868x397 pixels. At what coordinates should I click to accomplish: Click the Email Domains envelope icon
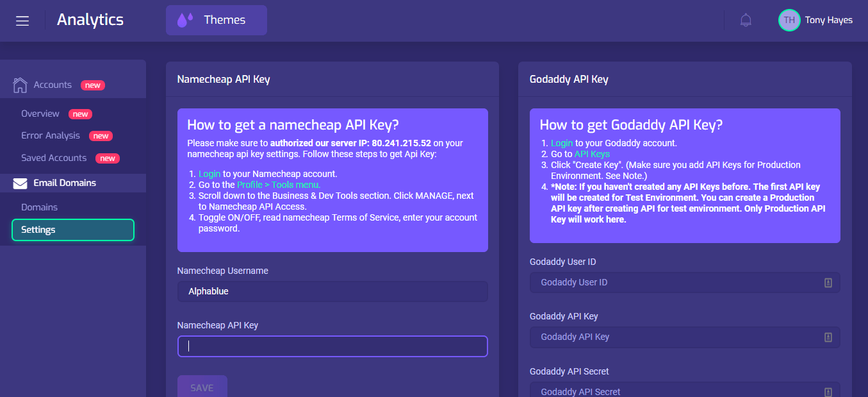tap(20, 183)
